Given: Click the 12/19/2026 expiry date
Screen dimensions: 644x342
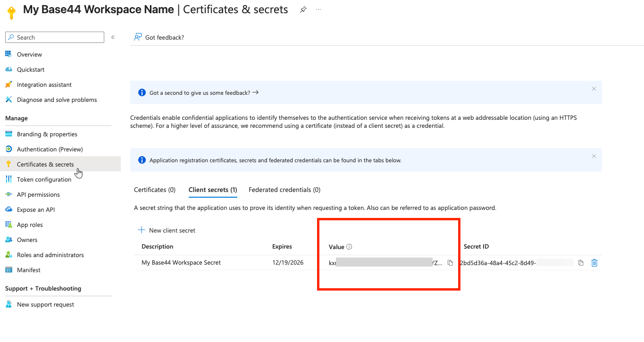Looking at the screenshot, I should (x=288, y=262).
